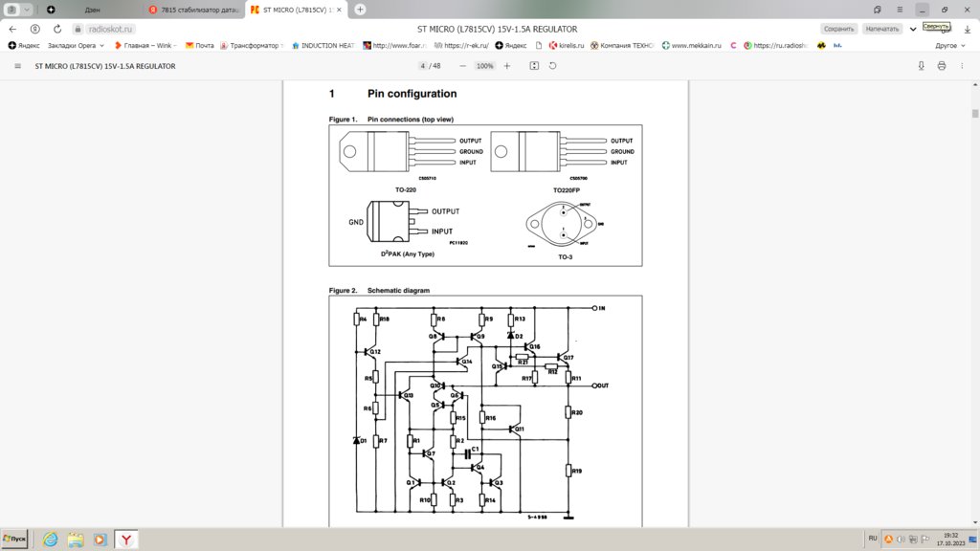
Task: Rotate the PDF document
Action: (552, 66)
